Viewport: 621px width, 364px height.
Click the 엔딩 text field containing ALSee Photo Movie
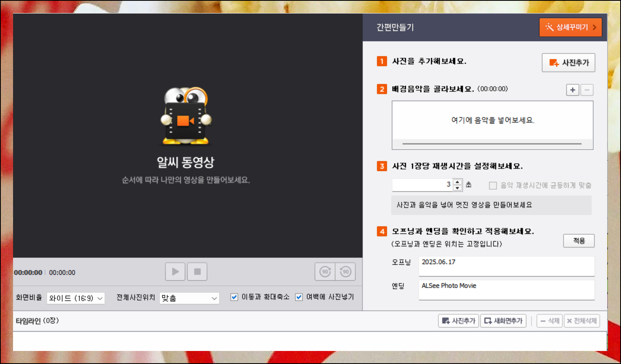(x=507, y=290)
